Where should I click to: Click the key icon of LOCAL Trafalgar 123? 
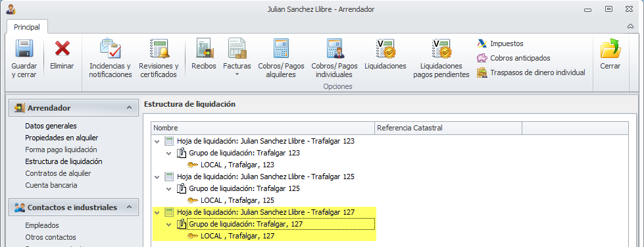pos(193,165)
